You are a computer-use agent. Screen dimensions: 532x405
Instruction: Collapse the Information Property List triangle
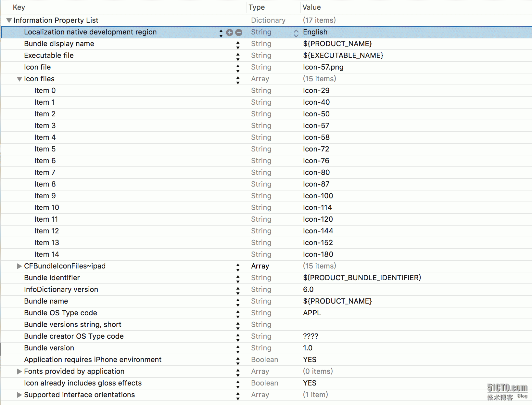point(9,20)
